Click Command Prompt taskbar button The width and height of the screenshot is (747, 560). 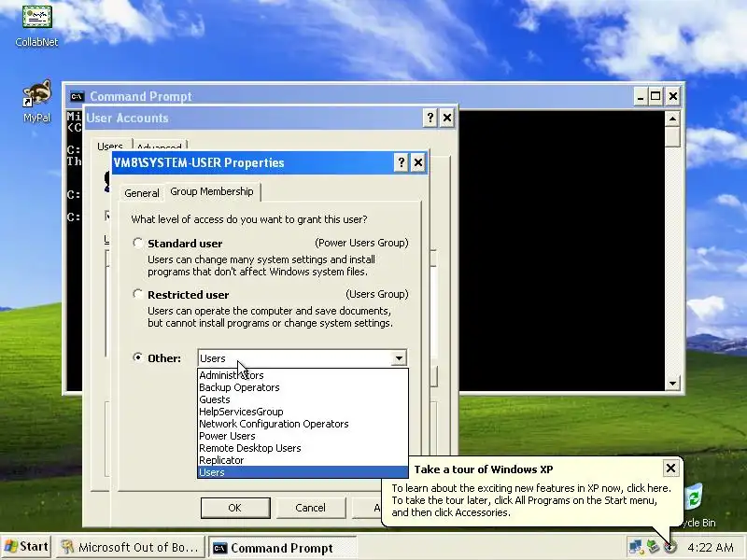(282, 548)
